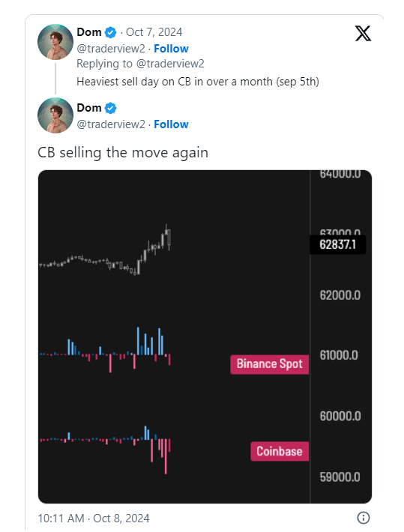The width and height of the screenshot is (404, 532).
Task: Click the verified badge beside the top Dom name
Action: tap(110, 32)
